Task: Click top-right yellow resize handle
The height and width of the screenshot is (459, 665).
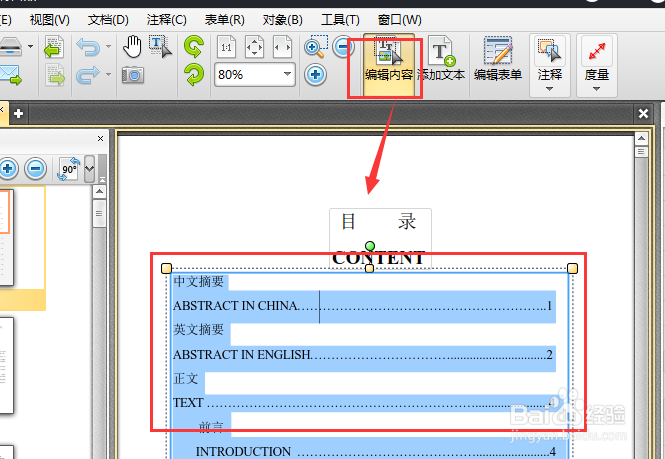Action: pos(573,268)
